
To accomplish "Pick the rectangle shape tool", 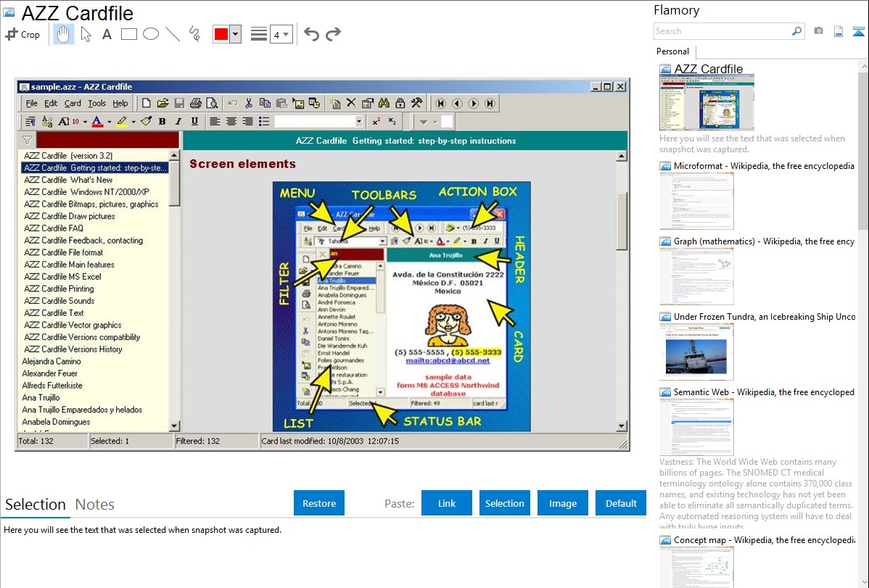I will pyautogui.click(x=129, y=34).
